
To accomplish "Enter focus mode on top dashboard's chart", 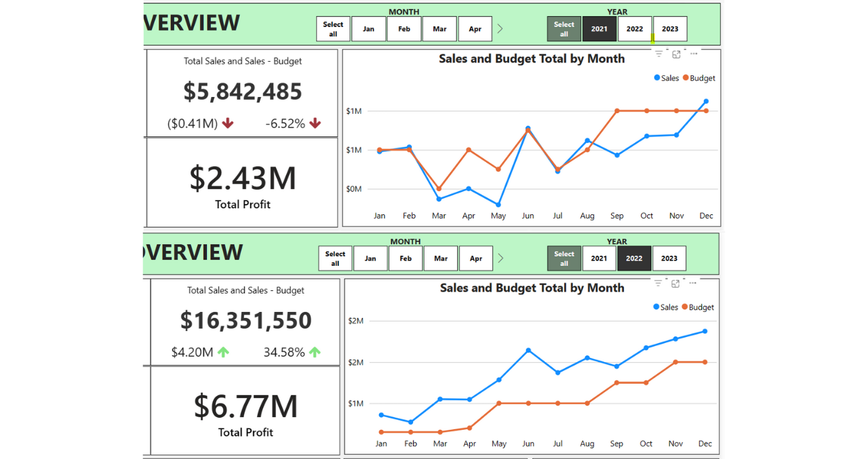I will pyautogui.click(x=676, y=54).
